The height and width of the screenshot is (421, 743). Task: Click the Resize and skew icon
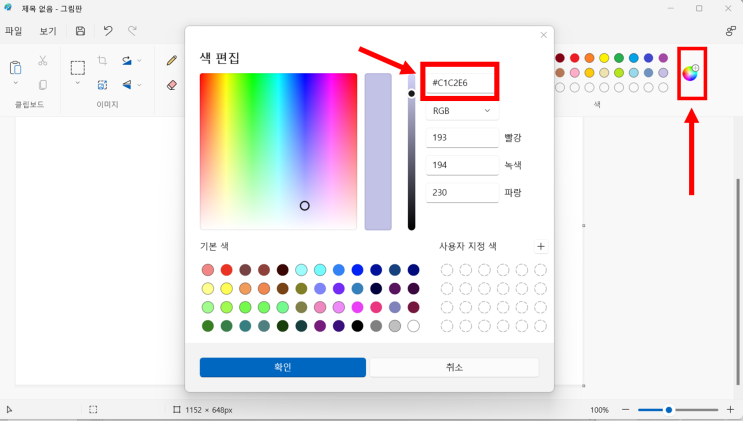[102, 84]
